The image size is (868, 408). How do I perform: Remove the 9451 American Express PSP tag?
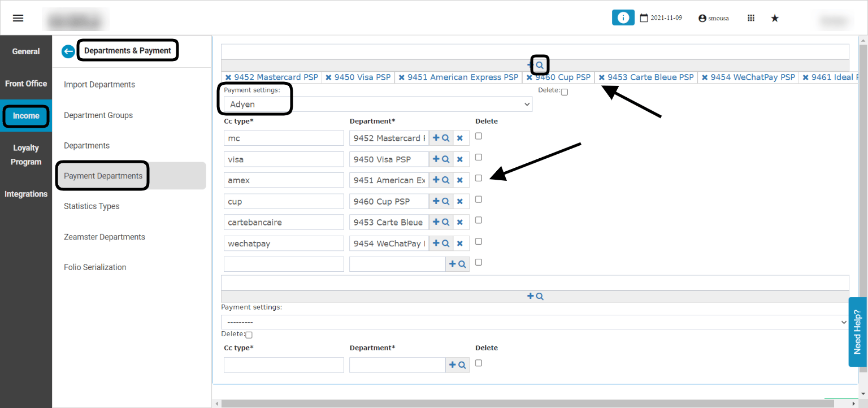401,77
